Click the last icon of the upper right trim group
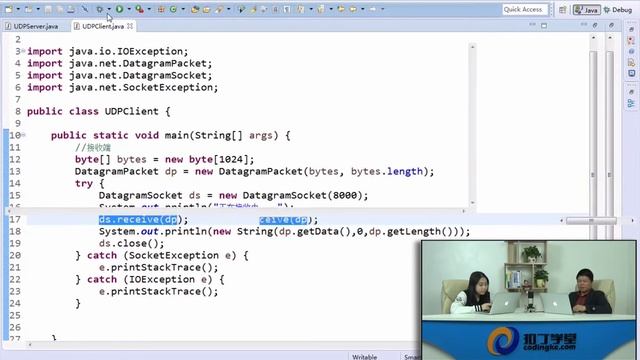Image resolution: width=640 pixels, height=360 pixels. [x=631, y=73]
